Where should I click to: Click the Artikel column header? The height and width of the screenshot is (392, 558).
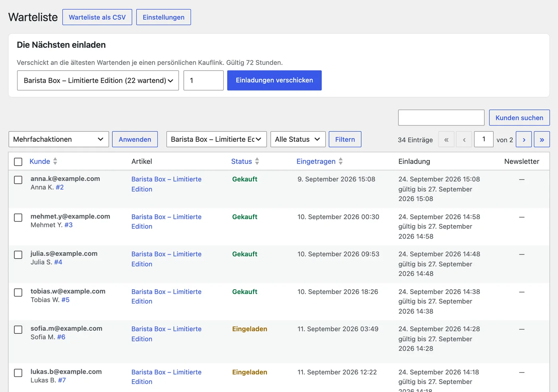pyautogui.click(x=142, y=161)
